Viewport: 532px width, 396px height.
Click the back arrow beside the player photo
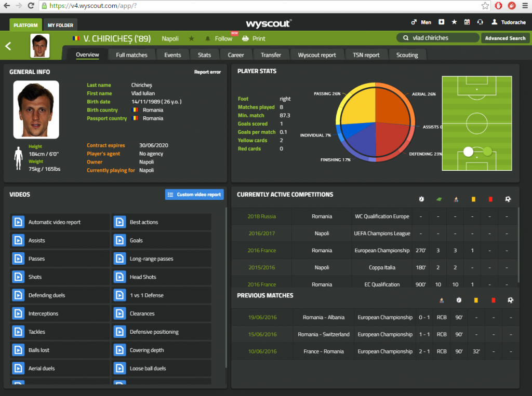8,46
